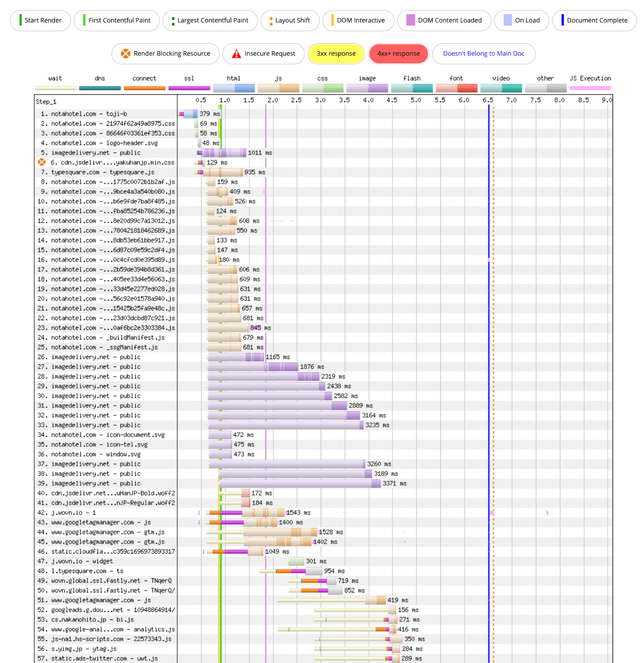Click the ssl color legend bar
The height and width of the screenshot is (663, 644).
point(189,88)
